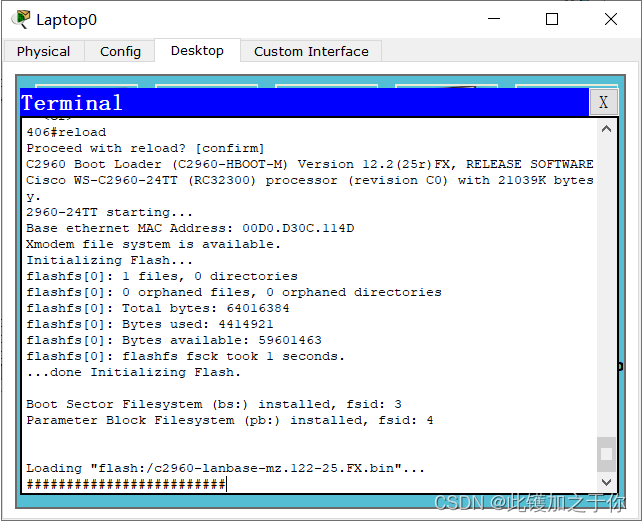Click the 'Cisco WS-C2960-24TT' processor line

(x=310, y=180)
